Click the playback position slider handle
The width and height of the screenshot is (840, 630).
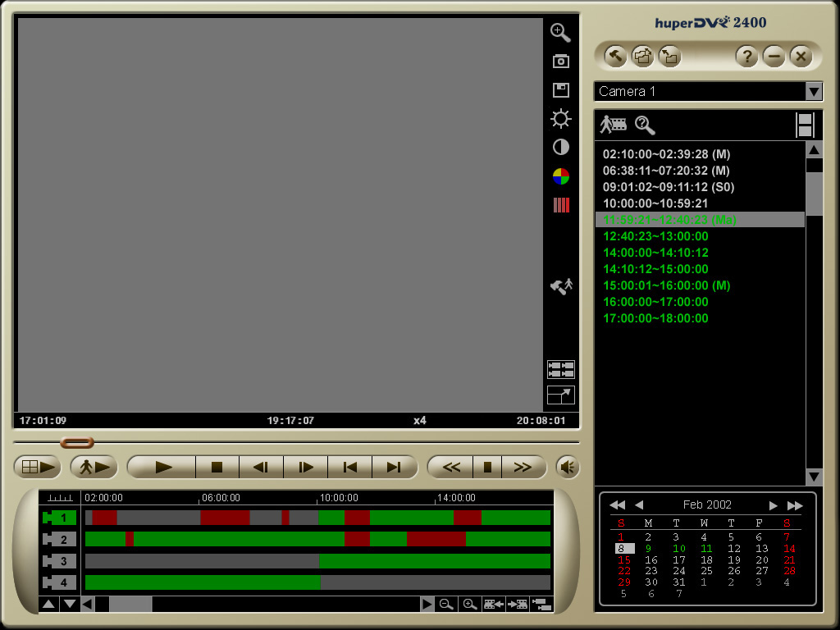[x=77, y=442]
